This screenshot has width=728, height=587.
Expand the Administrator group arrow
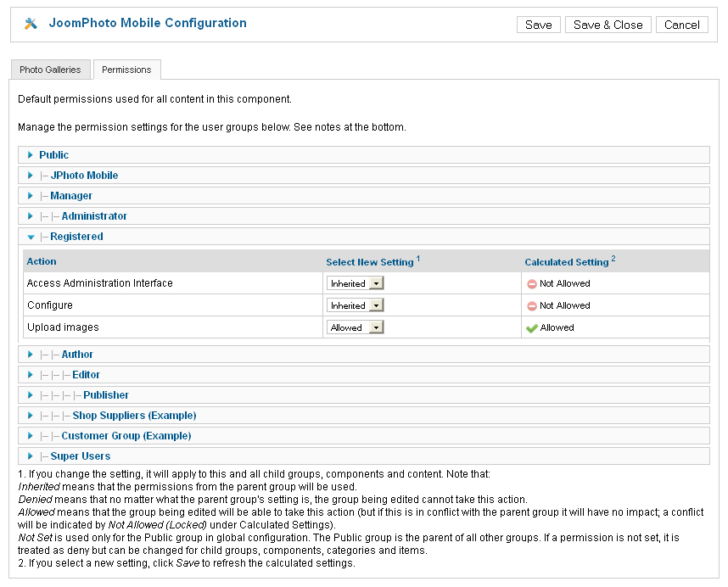[x=31, y=216]
